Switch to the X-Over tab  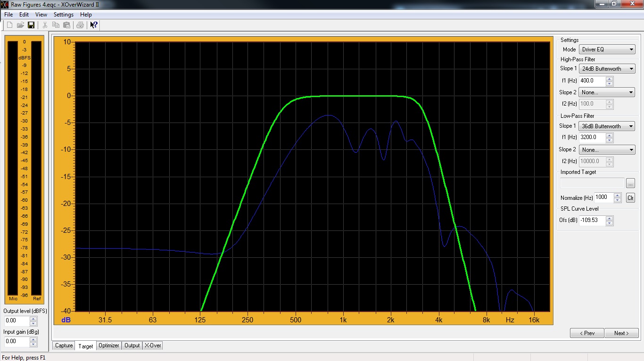point(153,345)
